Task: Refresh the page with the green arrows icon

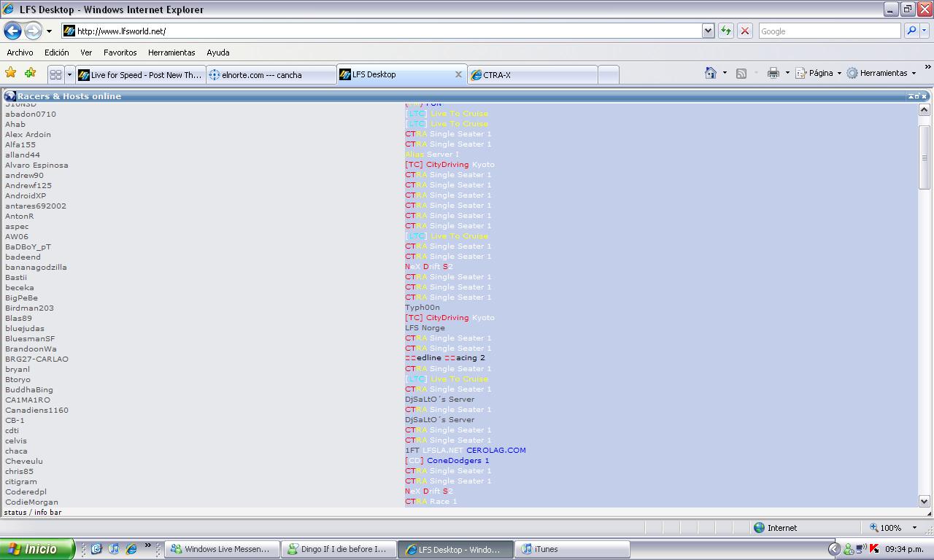Action: [725, 31]
